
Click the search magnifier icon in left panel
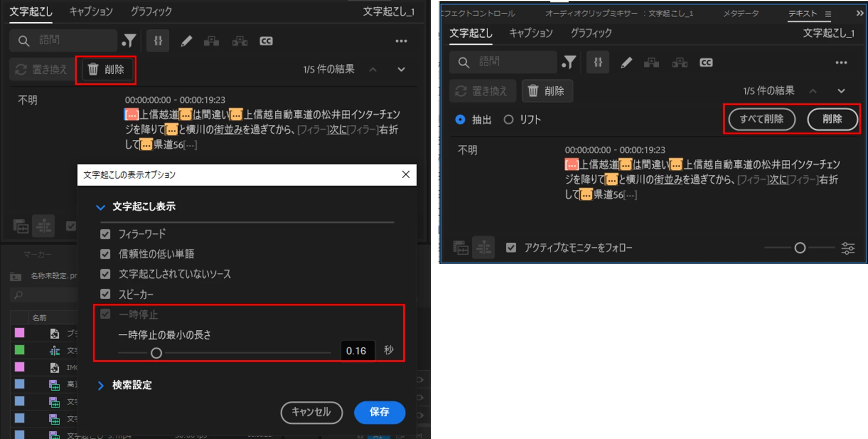(x=24, y=41)
